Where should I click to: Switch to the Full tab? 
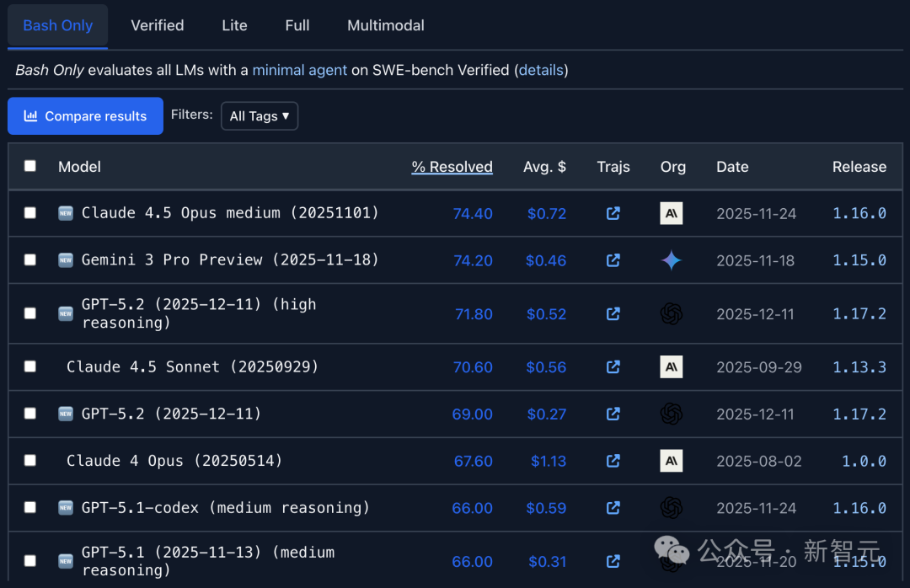(x=297, y=25)
